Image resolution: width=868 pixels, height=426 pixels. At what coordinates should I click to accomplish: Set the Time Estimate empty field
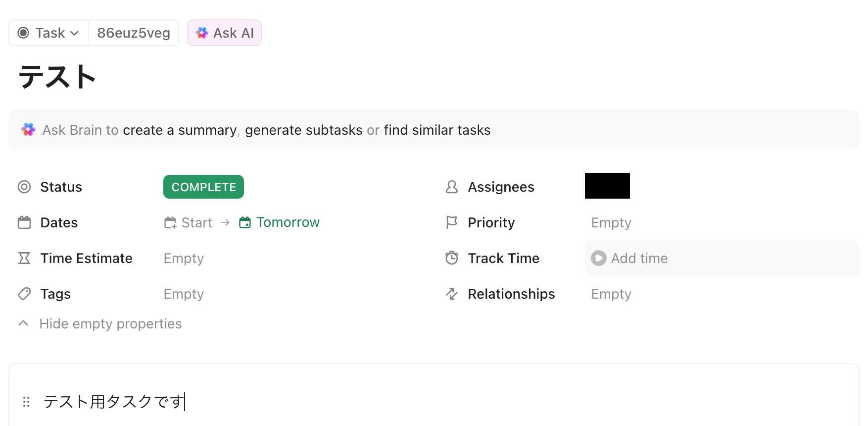pos(184,258)
